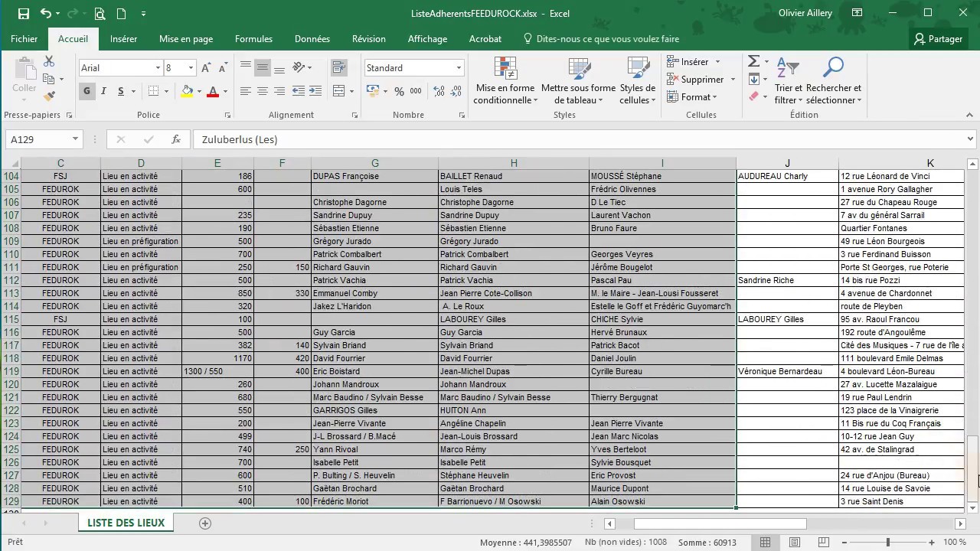The width and height of the screenshot is (980, 551).
Task: Click the Partager button
Action: [x=938, y=39]
